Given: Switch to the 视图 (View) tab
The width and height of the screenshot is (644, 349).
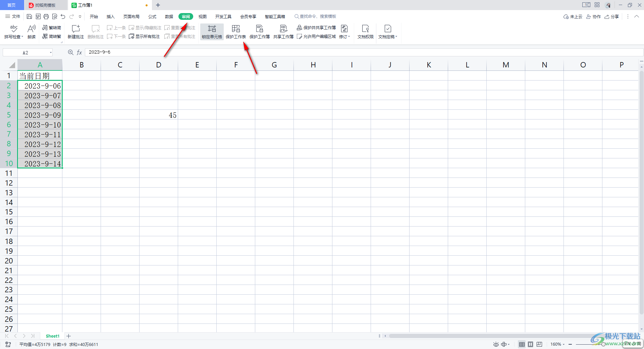Looking at the screenshot, I should pos(203,16).
